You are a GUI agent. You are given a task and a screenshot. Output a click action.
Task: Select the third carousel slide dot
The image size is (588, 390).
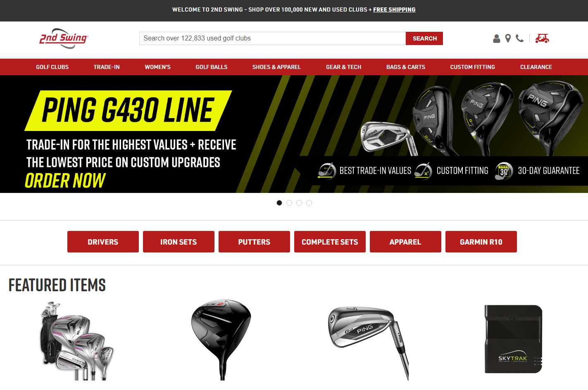point(299,203)
